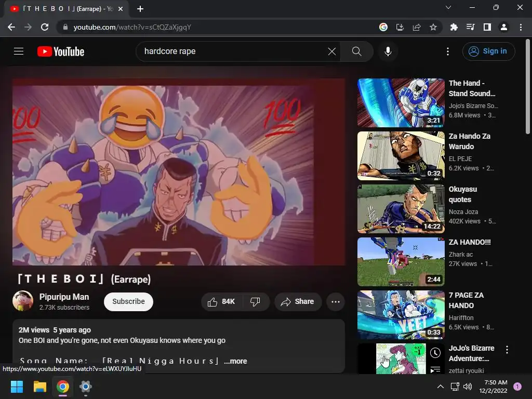Image resolution: width=532 pixels, height=399 pixels.
Task: Open notification badge in taskbar
Action: point(517,387)
